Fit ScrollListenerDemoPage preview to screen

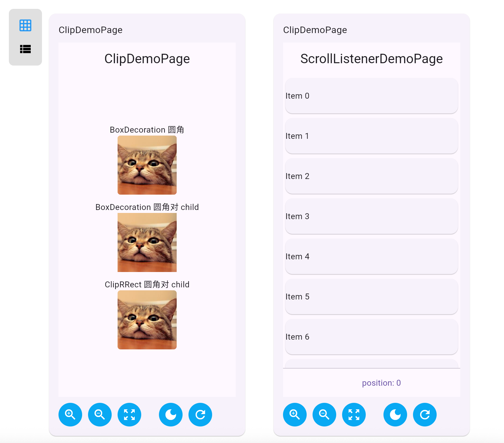pos(354,415)
